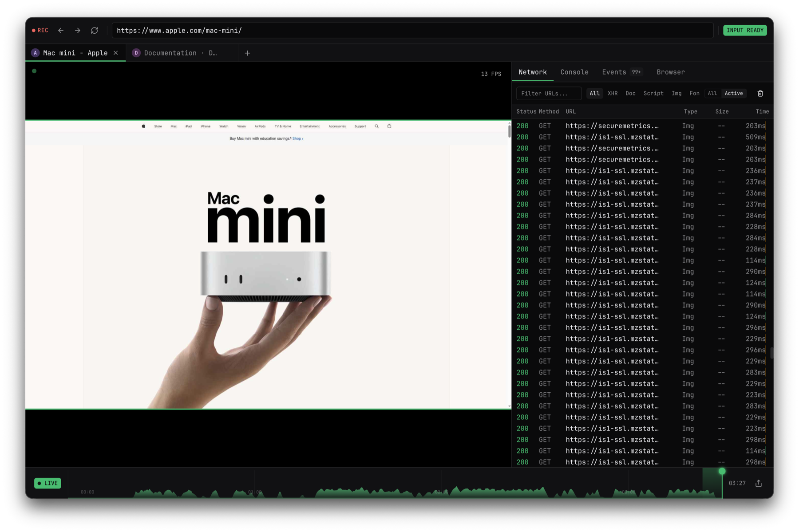
Task: Open Support in the Apple nav
Action: pos(360,126)
